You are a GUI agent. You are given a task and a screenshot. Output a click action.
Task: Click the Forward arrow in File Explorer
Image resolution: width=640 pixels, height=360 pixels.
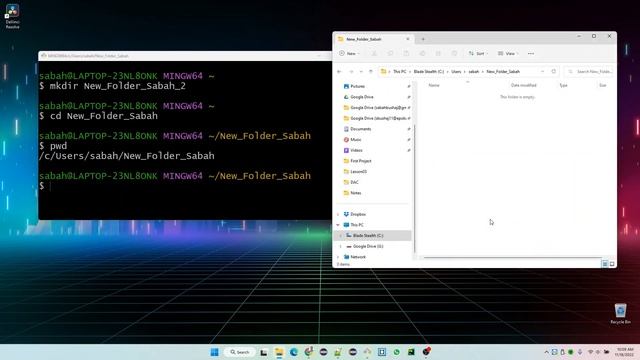pos(351,71)
